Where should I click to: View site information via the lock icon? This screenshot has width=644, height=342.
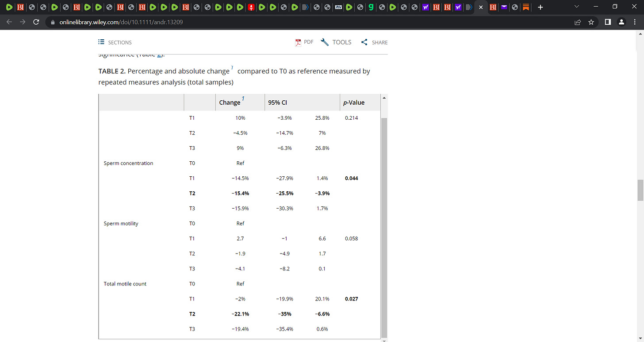coord(52,22)
